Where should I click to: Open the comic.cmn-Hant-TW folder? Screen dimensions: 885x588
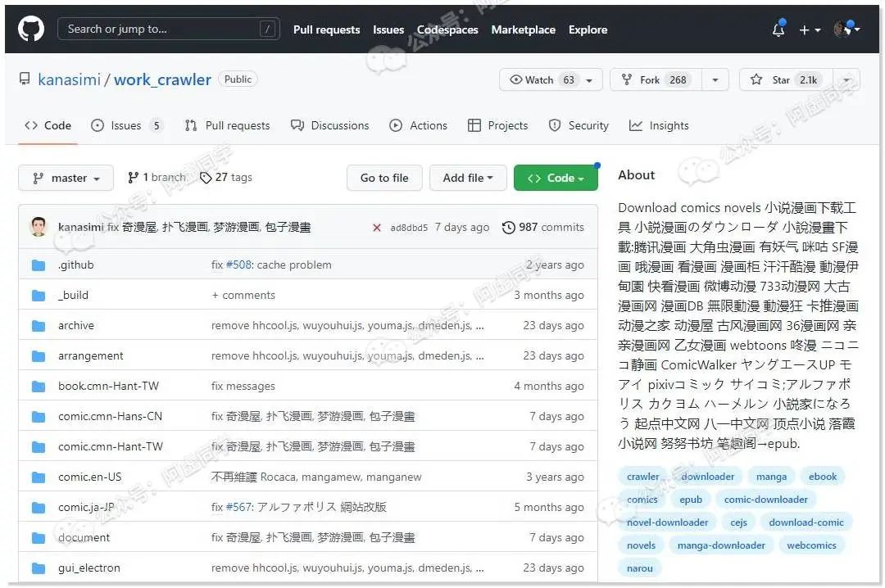tap(110, 447)
